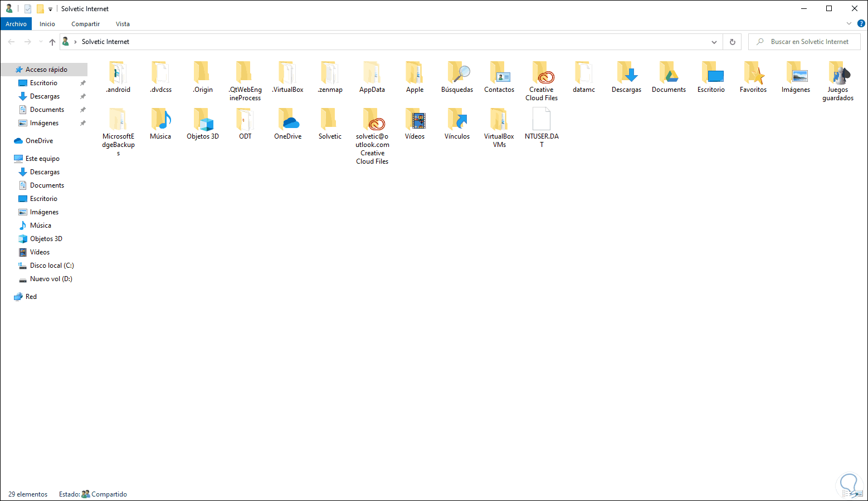Expand the address bar dropdown
868x501 pixels.
point(714,41)
